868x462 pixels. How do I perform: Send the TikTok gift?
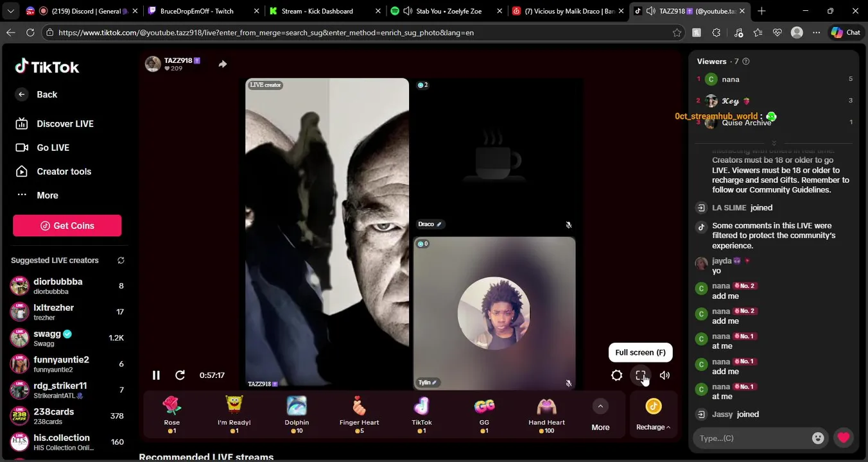coord(422,415)
